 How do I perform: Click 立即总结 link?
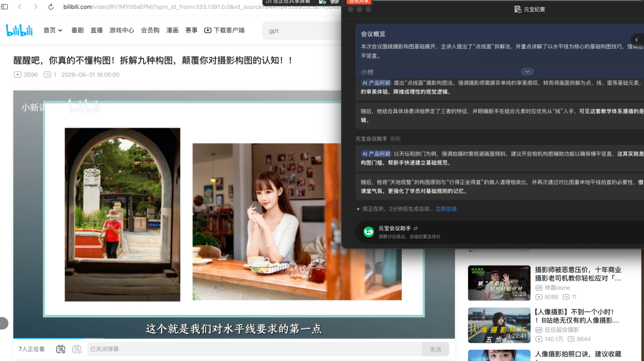pos(445,209)
